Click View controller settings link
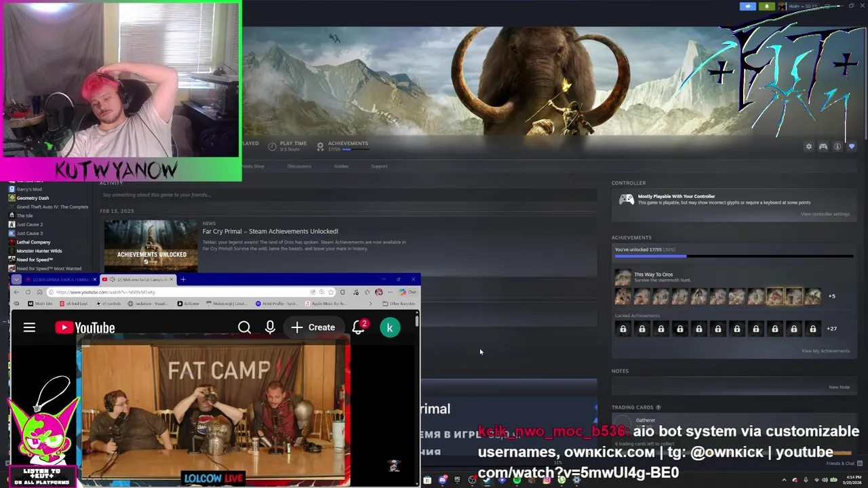 point(825,214)
